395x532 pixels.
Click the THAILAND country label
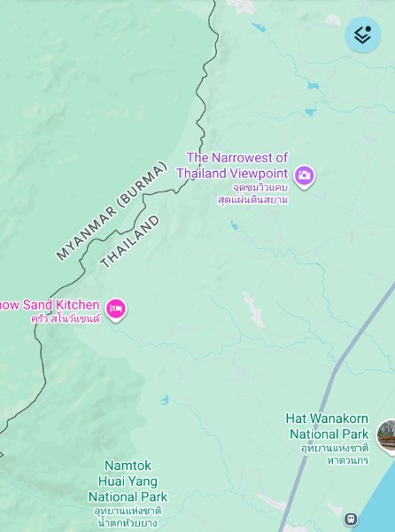point(129,241)
